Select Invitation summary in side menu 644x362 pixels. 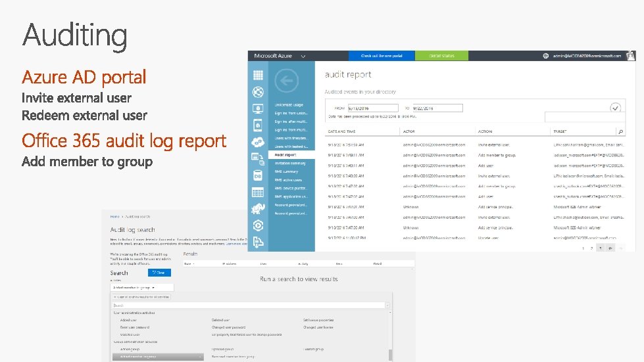(x=290, y=163)
